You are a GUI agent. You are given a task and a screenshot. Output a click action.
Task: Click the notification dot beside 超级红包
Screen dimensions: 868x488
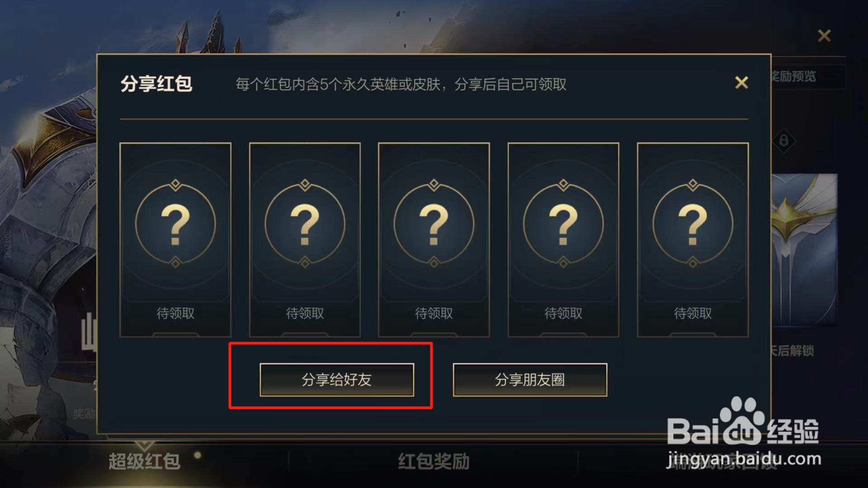coord(197,455)
